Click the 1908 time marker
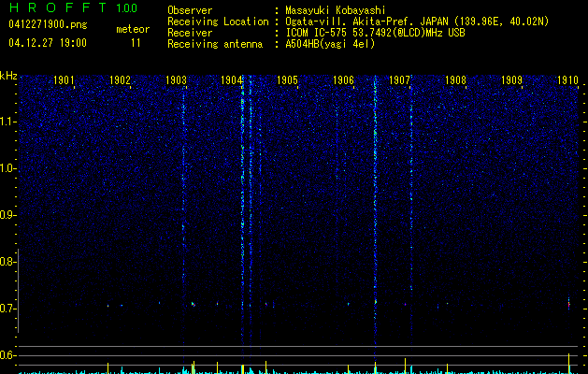 [x=455, y=80]
